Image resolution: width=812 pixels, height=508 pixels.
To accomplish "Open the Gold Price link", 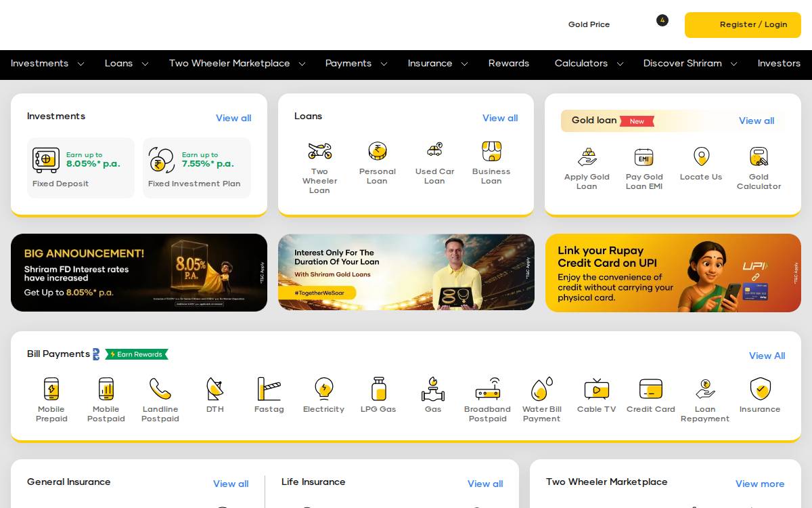I will 589,24.
